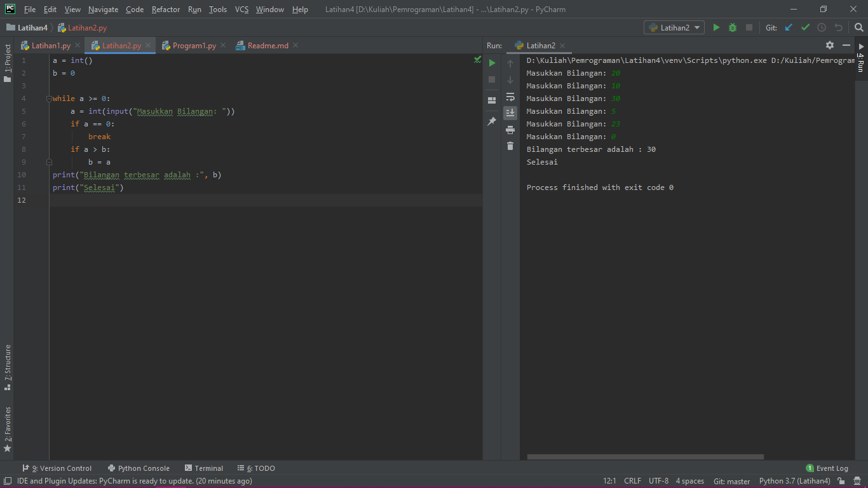Toggle the Structure side panel
Viewport: 868px width, 488px height.
pos(7,367)
